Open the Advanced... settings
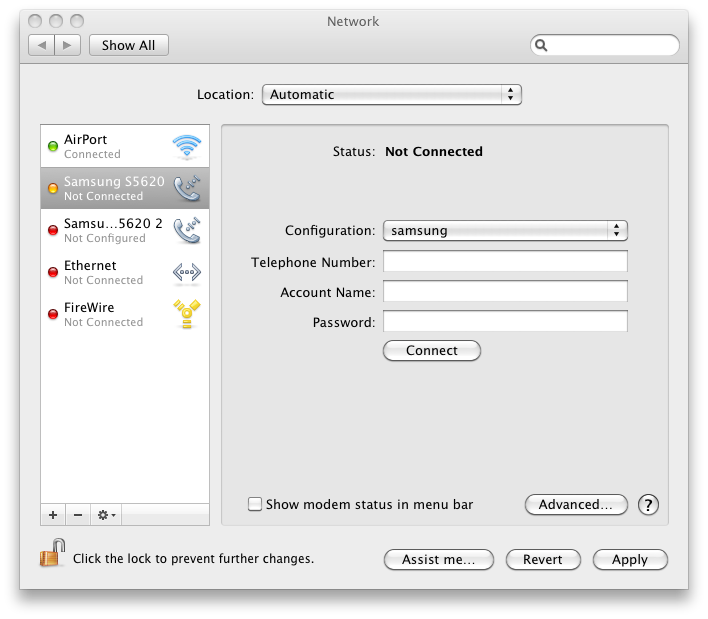Image resolution: width=708 pixels, height=619 pixels. pos(576,504)
